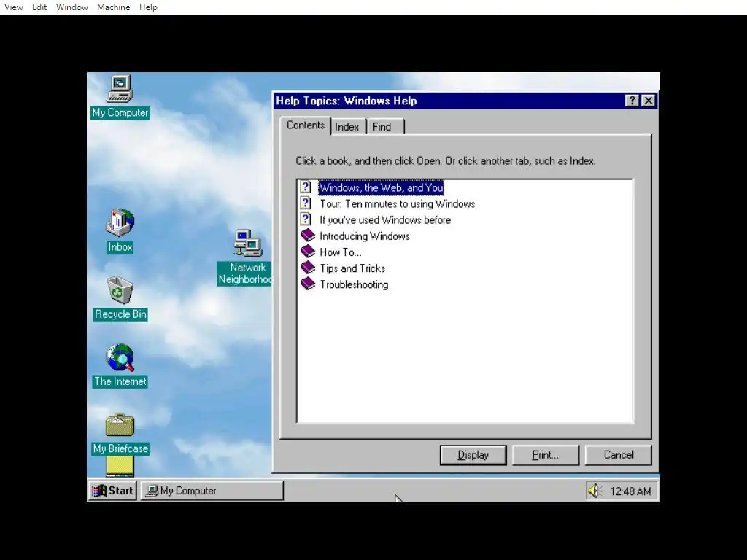Select 'Windows, the Web, and You' topic
This screenshot has width=747, height=560.
click(x=381, y=187)
